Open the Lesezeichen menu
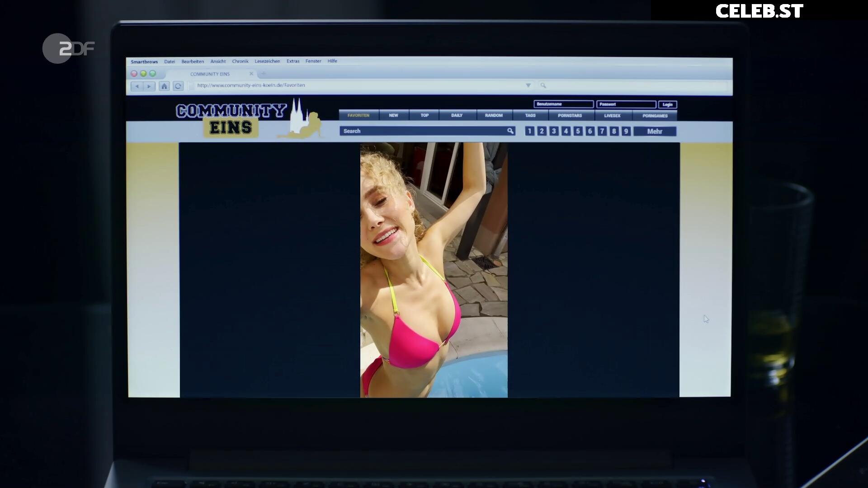 click(x=267, y=61)
